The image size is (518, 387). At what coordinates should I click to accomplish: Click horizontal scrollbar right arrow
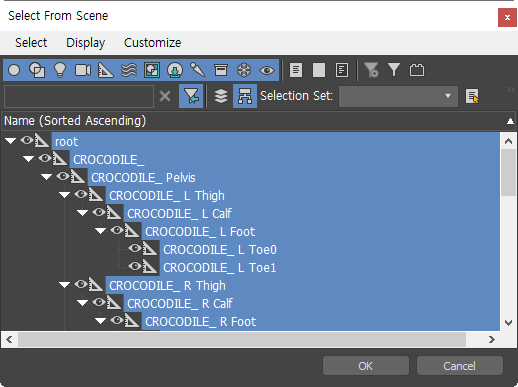[492, 339]
